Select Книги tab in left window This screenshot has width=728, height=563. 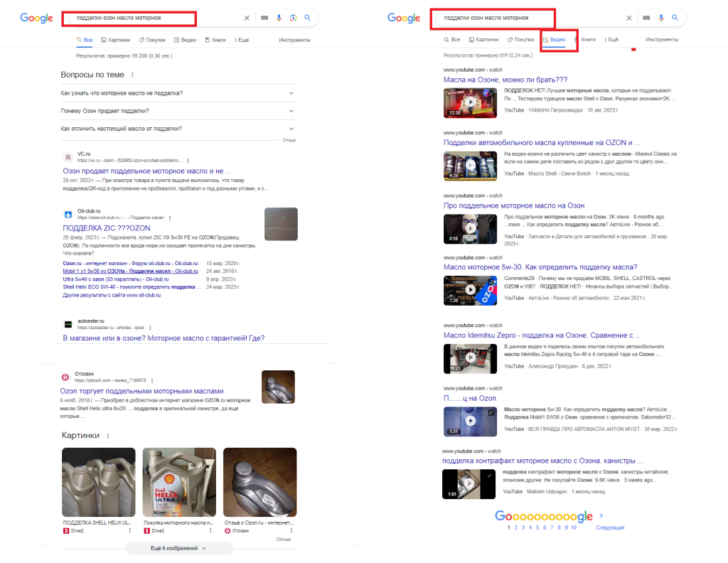coord(215,40)
